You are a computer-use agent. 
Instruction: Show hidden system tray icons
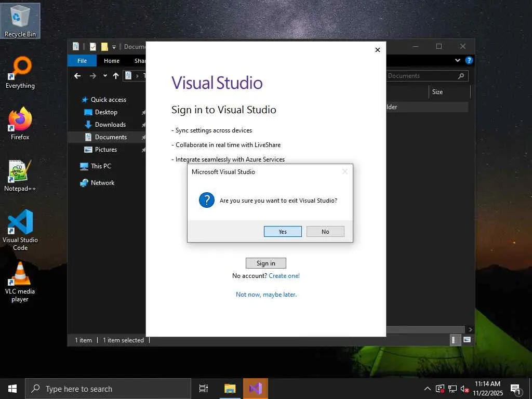point(428,389)
